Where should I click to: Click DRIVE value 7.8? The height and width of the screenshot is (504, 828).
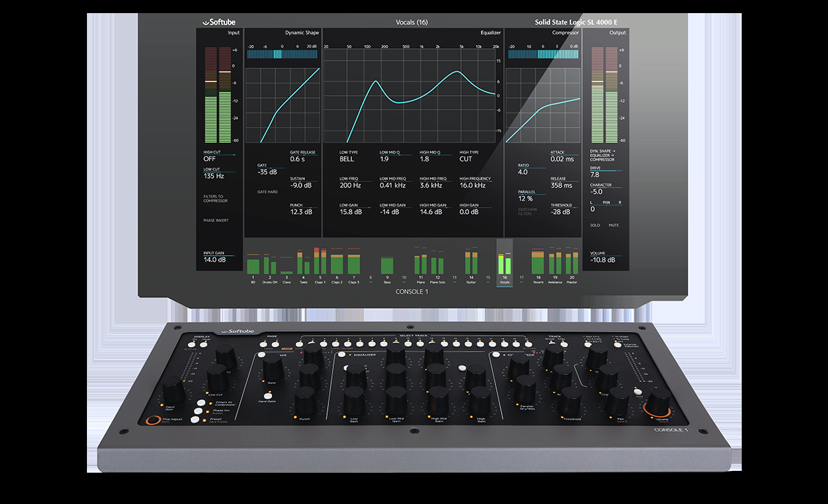[594, 175]
